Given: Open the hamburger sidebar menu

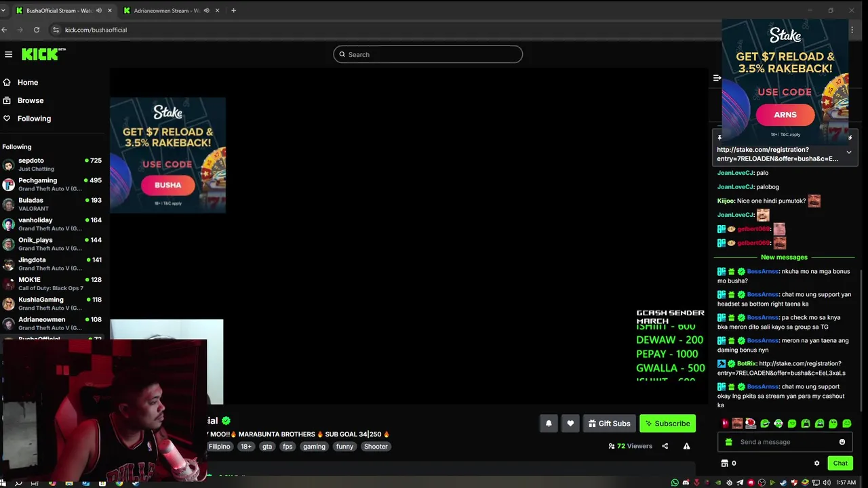Looking at the screenshot, I should (8, 54).
